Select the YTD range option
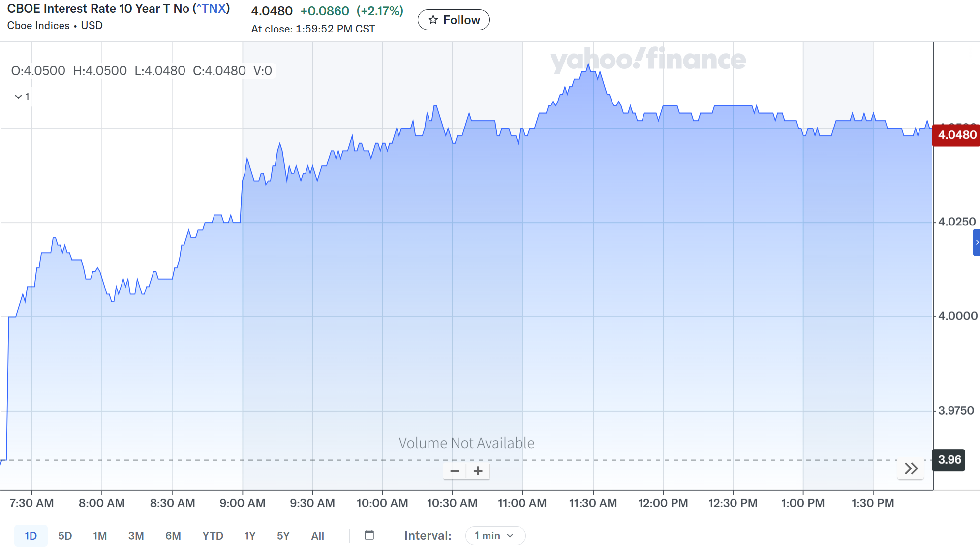 click(x=213, y=536)
